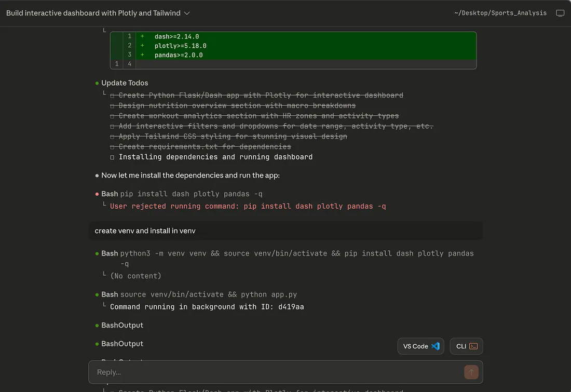Click the CLI button
This screenshot has width=571, height=392.
click(466, 346)
